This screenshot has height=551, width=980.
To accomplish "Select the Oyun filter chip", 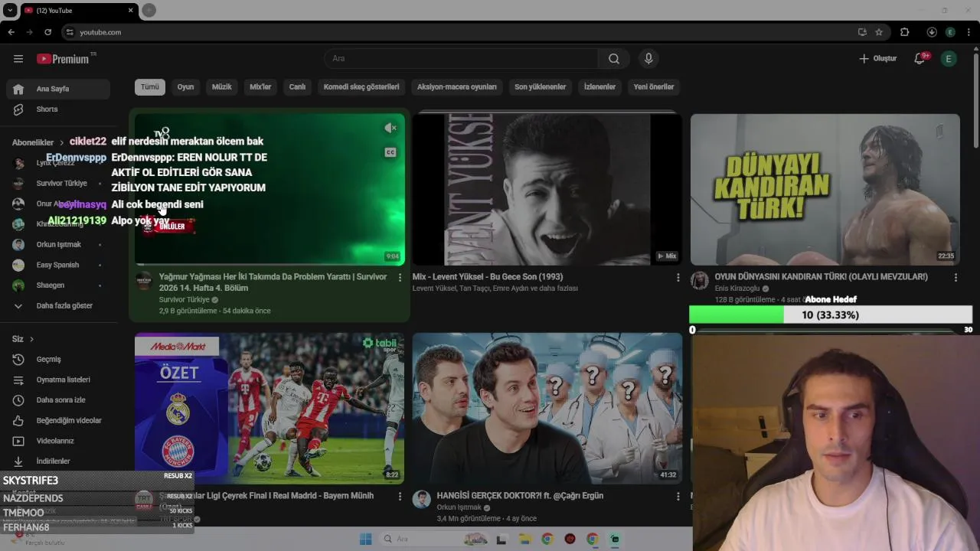I will 185,86.
